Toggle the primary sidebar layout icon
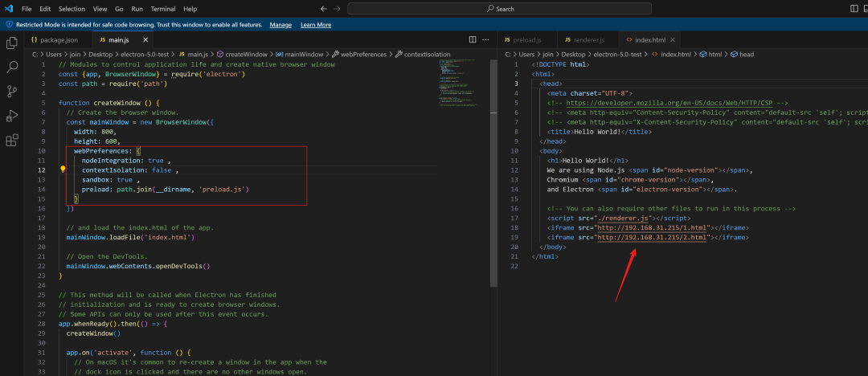This screenshot has width=868, height=376. 854,9
